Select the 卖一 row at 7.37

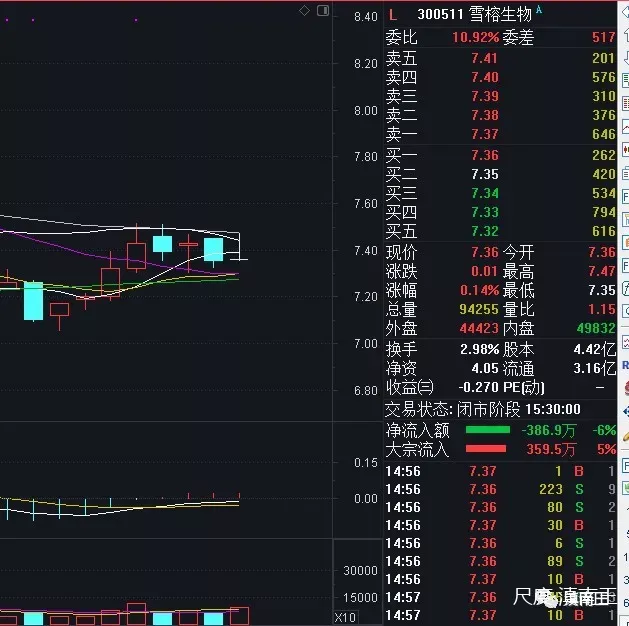[x=500, y=134]
